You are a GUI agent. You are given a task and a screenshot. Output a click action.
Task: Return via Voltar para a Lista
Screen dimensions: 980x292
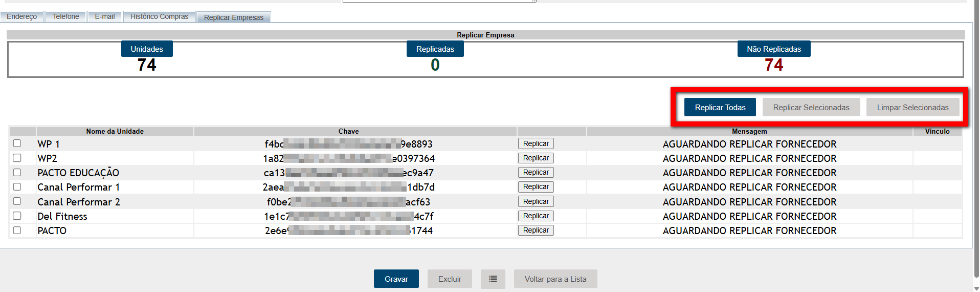[555, 279]
